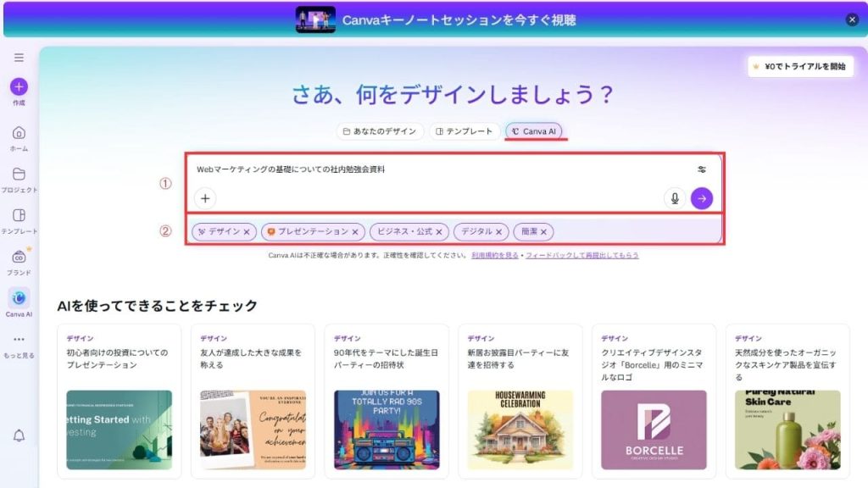Open the plus attachment menu in prompt box
This screenshot has width=868, height=488.
tap(205, 198)
